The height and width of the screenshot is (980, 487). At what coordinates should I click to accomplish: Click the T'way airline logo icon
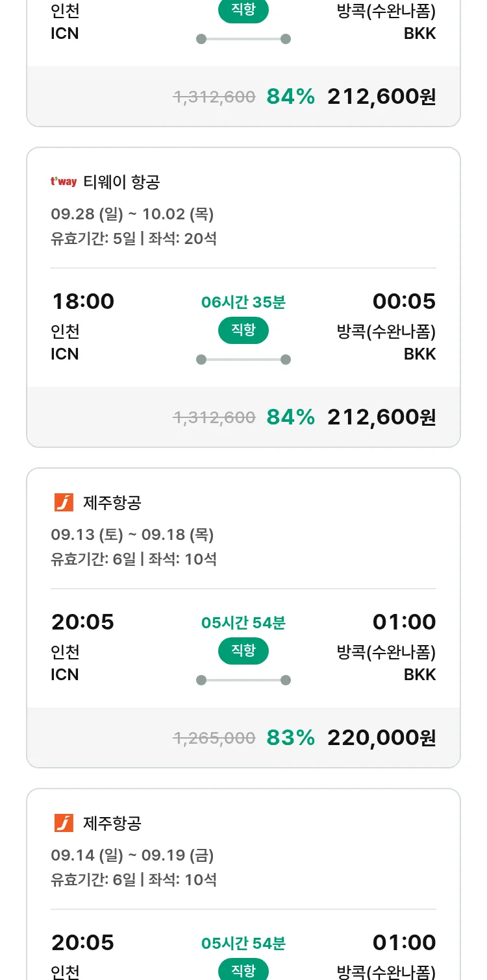point(64,182)
